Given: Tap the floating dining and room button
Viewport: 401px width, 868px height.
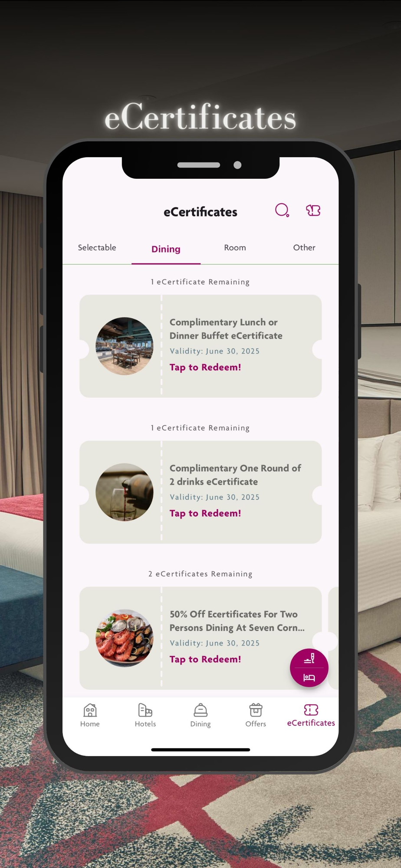Looking at the screenshot, I should click(309, 667).
